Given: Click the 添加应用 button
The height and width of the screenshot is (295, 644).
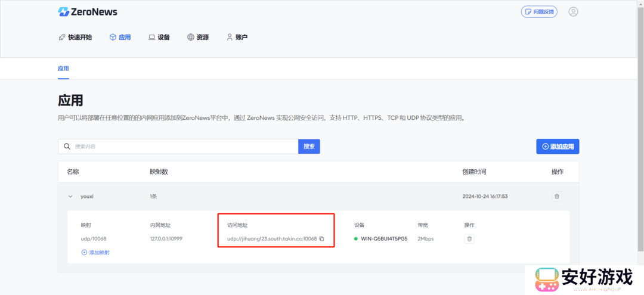Looking at the screenshot, I should pos(558,147).
